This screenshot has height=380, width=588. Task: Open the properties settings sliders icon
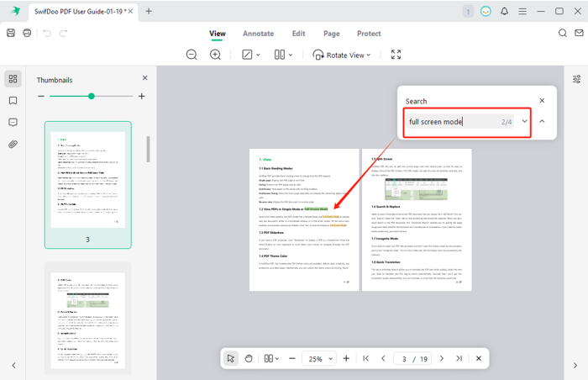(577, 79)
